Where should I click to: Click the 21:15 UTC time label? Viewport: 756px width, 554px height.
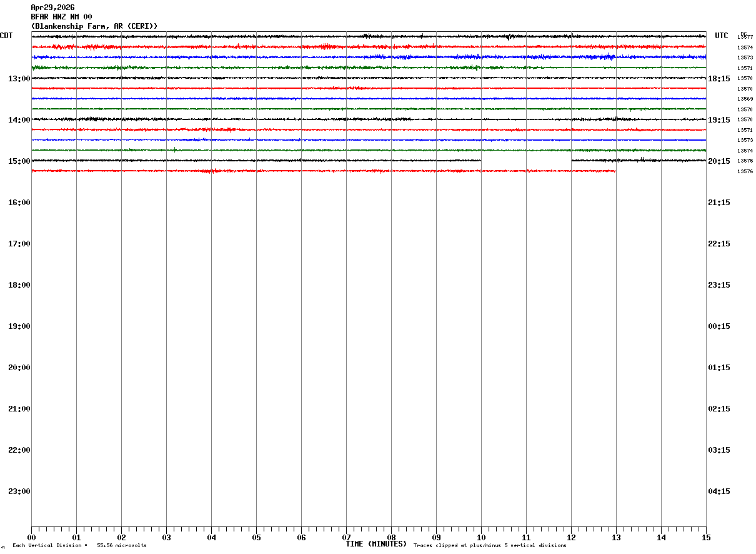(719, 203)
